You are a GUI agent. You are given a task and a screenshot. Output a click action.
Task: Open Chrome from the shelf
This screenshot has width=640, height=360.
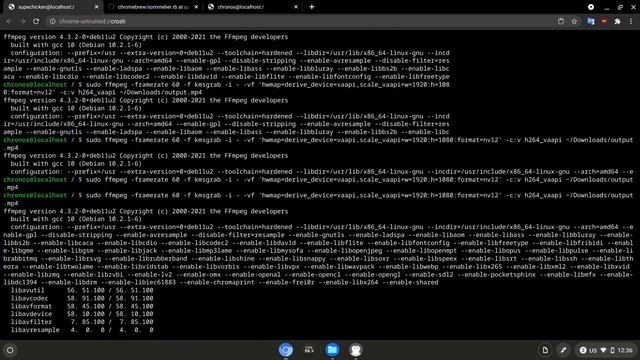click(x=286, y=350)
